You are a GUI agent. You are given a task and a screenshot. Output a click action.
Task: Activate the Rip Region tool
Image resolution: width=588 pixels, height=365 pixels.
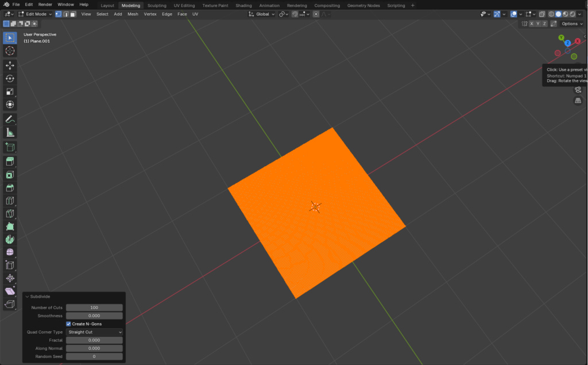(10, 304)
